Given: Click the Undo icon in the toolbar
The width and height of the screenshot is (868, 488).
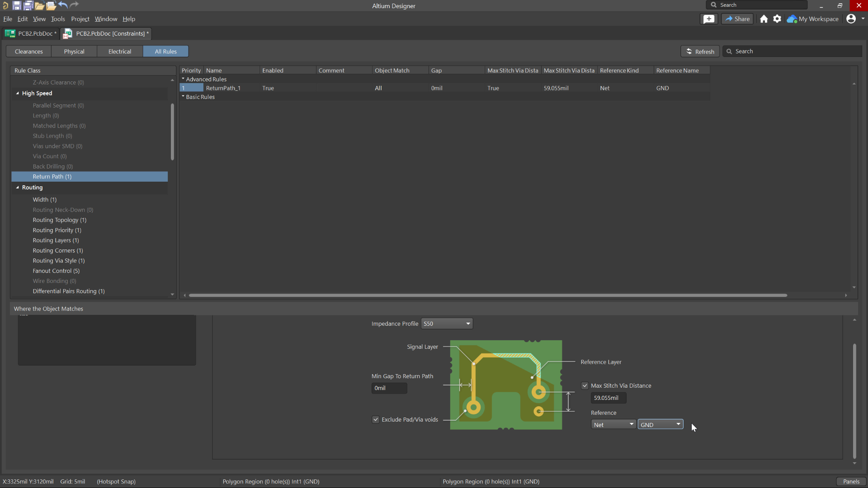Looking at the screenshot, I should 63,5.
